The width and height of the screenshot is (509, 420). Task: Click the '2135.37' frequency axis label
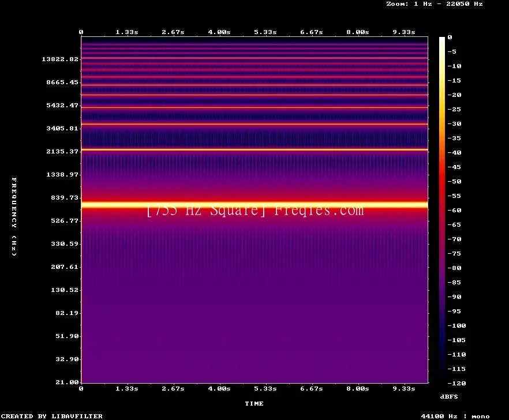62,151
